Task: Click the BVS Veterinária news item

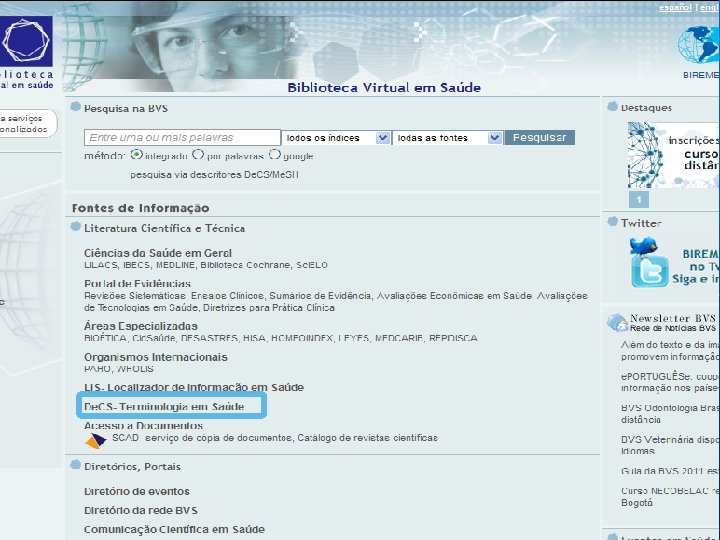Action: (x=670, y=445)
